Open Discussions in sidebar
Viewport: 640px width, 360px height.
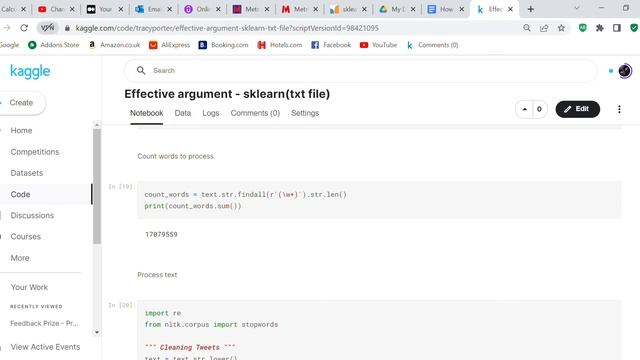tap(32, 216)
